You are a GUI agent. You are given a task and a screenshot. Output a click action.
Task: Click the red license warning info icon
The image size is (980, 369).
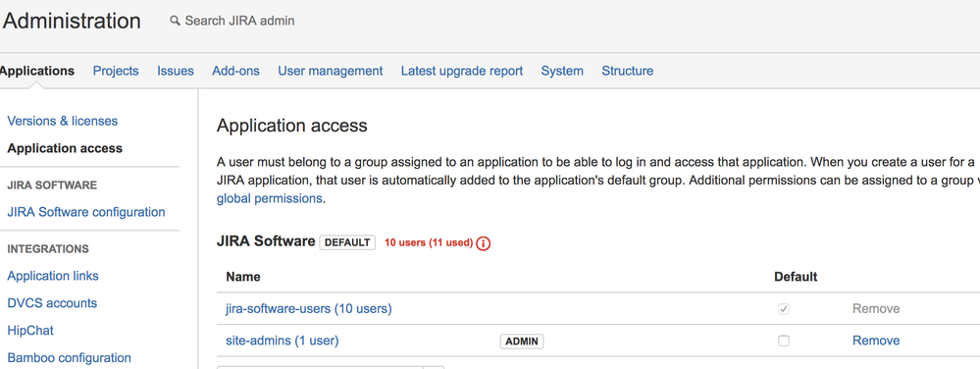[483, 243]
